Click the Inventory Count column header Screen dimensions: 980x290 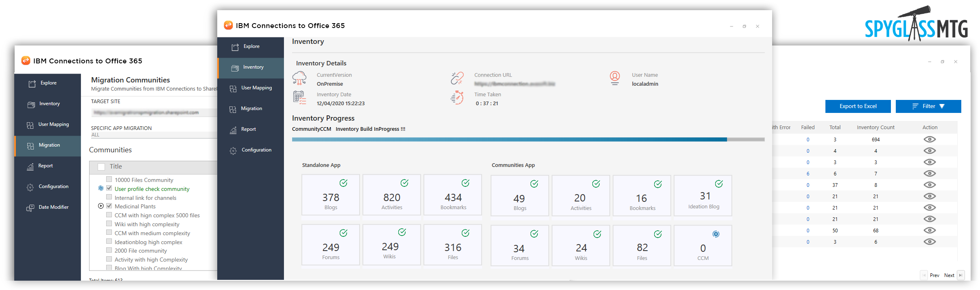click(875, 128)
